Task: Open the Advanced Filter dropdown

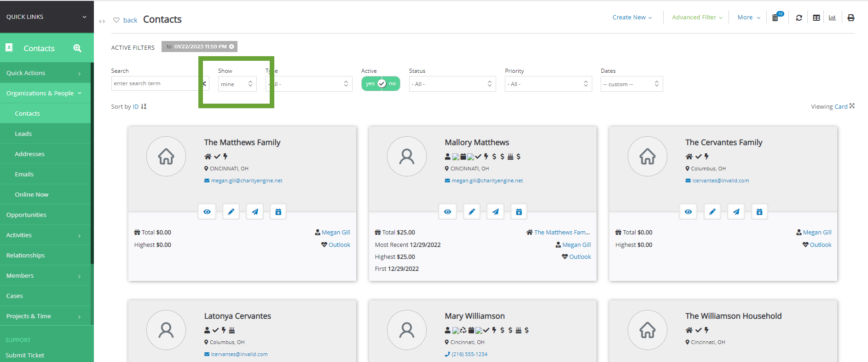Action: (697, 18)
